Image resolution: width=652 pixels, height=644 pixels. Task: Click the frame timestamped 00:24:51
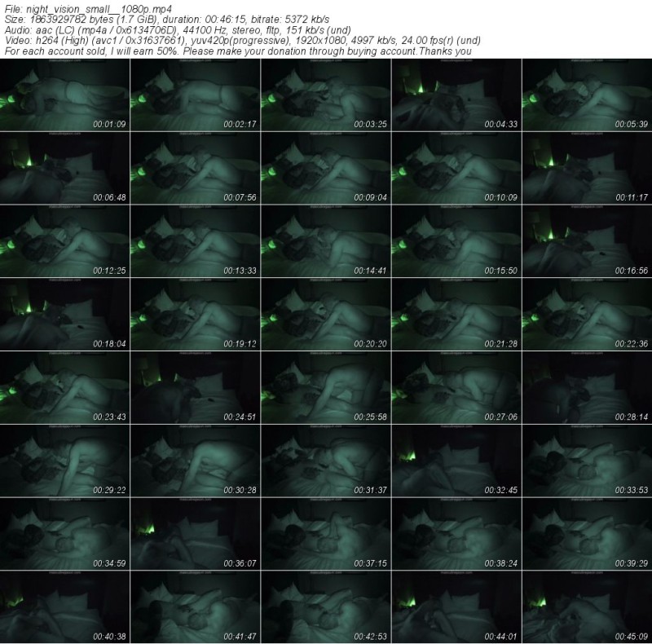[x=196, y=387]
